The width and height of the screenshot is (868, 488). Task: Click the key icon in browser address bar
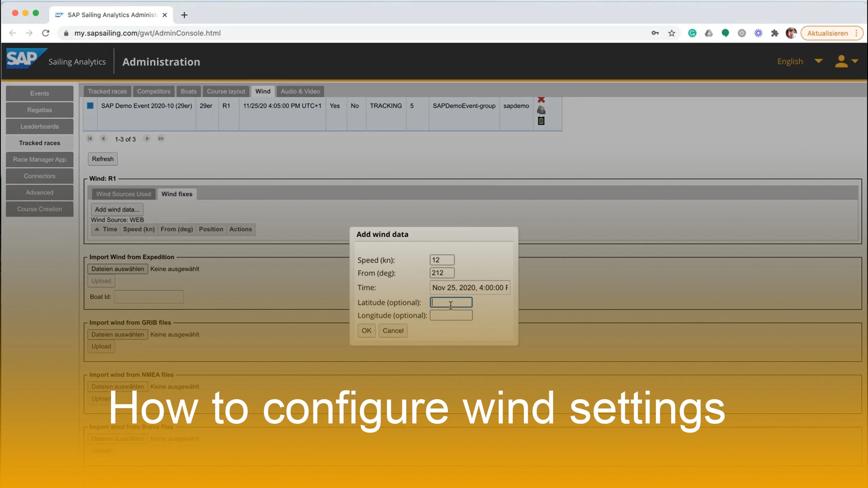pyautogui.click(x=655, y=33)
